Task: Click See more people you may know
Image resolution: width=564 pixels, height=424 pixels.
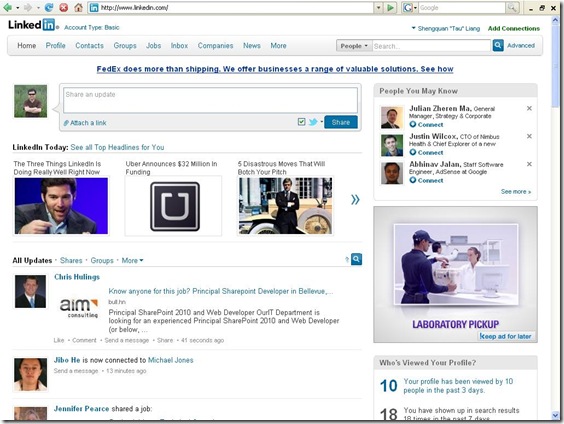Action: (516, 192)
